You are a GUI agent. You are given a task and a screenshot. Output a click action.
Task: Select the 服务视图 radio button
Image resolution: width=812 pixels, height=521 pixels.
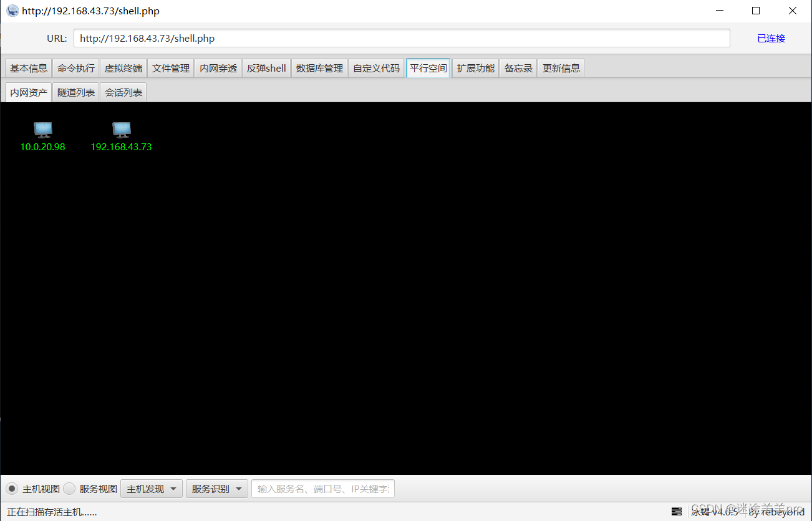point(69,489)
